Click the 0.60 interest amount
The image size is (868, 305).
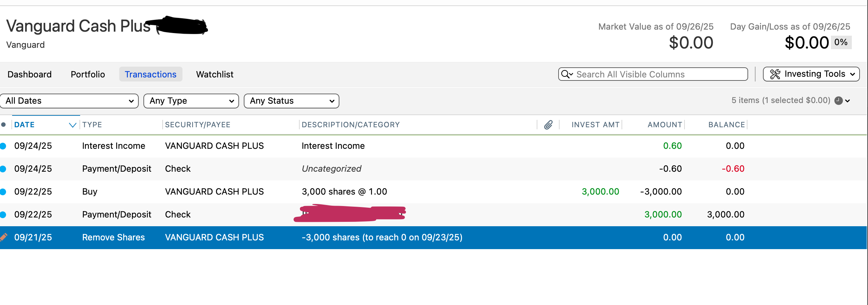click(672, 146)
